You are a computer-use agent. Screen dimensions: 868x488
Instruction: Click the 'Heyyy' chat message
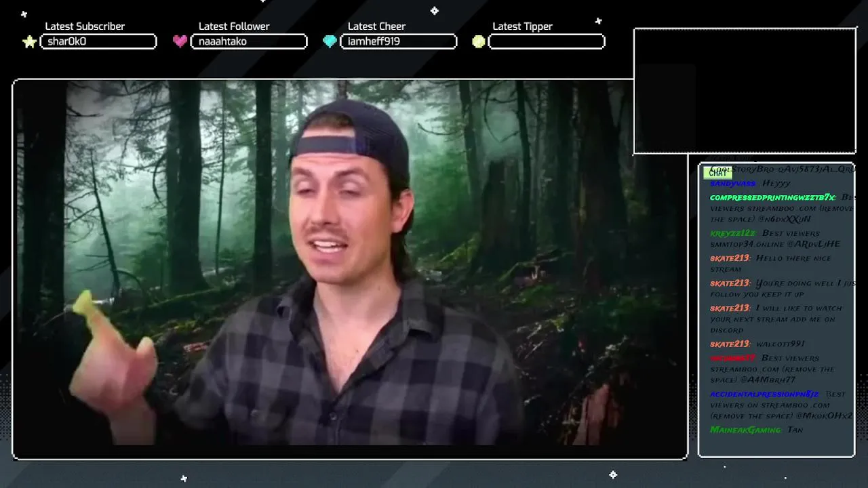(x=776, y=184)
